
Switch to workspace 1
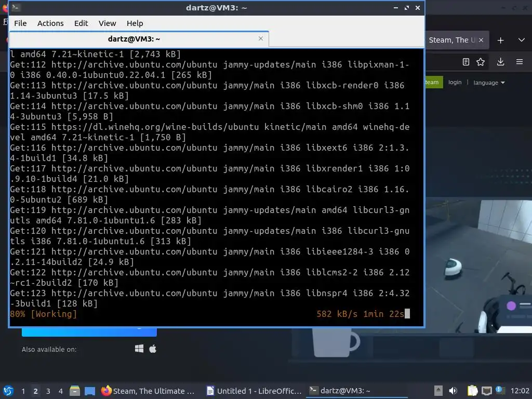23,391
